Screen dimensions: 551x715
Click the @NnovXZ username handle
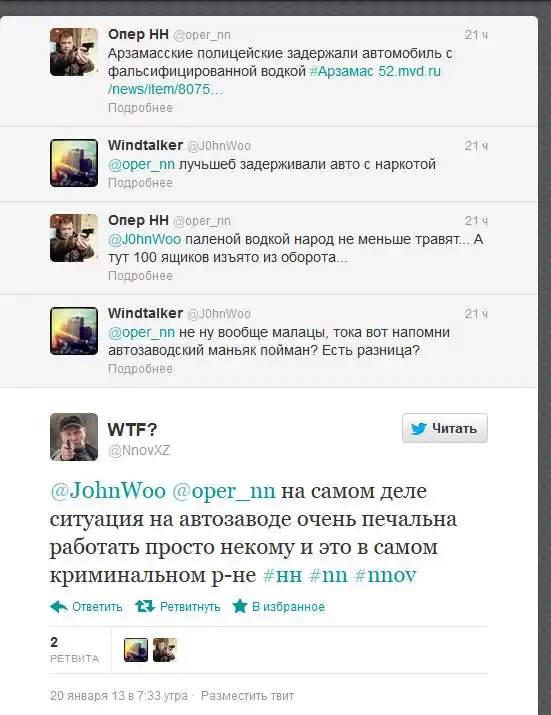(x=139, y=451)
